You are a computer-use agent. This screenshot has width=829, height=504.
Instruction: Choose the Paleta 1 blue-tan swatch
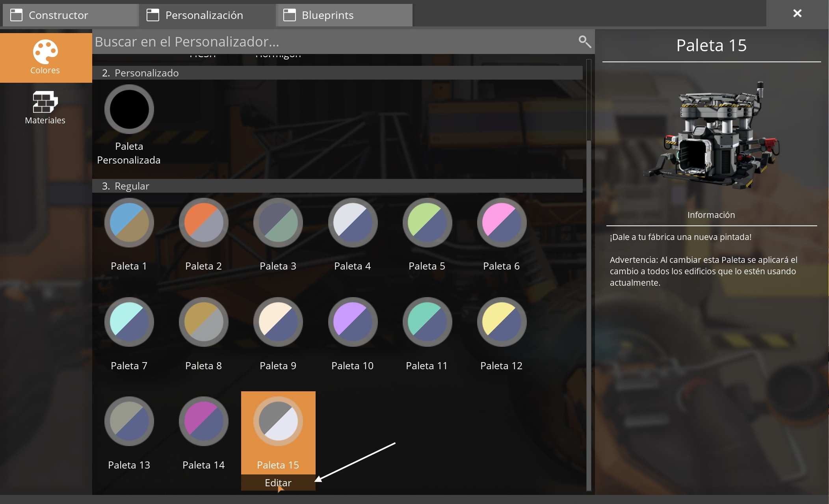click(x=129, y=223)
